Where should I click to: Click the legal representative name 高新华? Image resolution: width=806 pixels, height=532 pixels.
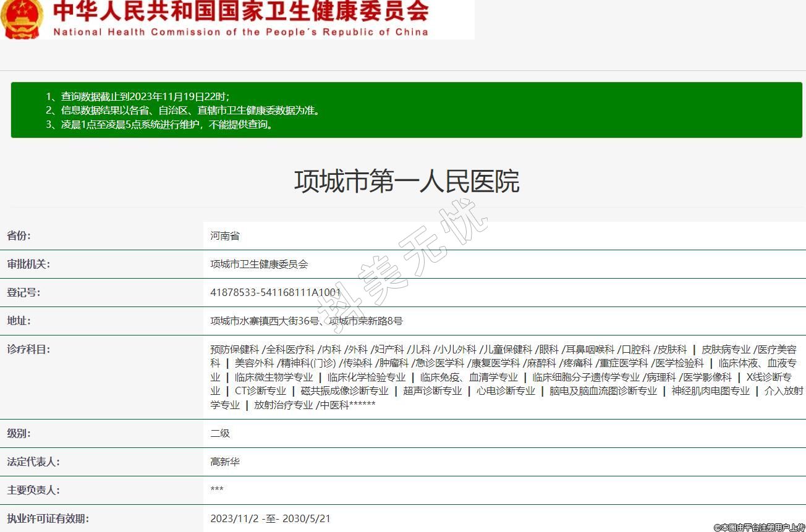[x=225, y=462]
